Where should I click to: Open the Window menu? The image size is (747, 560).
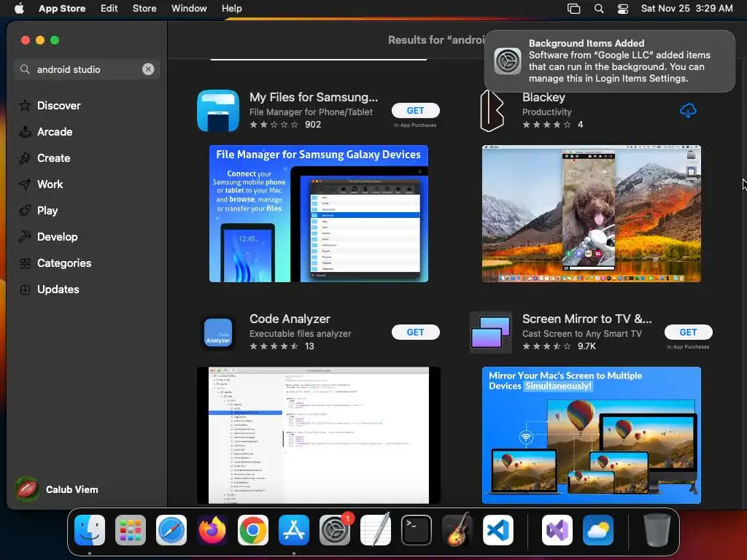(189, 8)
